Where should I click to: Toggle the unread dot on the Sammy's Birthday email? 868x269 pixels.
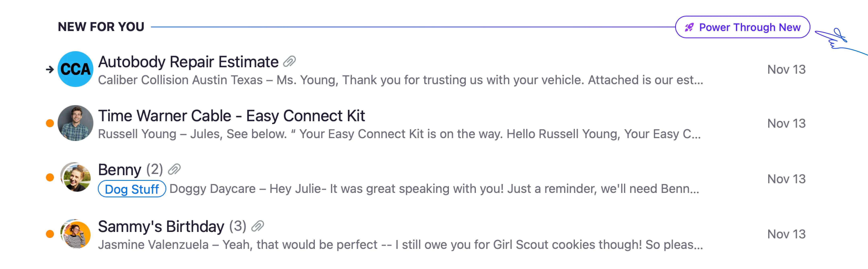click(x=50, y=234)
